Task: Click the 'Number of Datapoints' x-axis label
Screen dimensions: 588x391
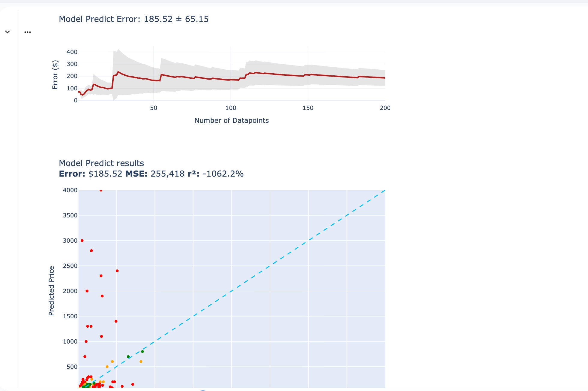Action: tap(232, 120)
